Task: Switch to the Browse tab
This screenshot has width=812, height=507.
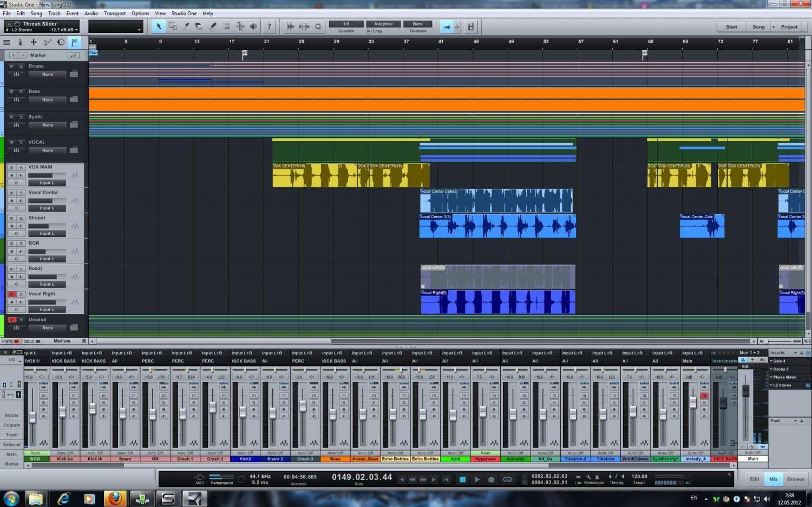Action: click(795, 479)
